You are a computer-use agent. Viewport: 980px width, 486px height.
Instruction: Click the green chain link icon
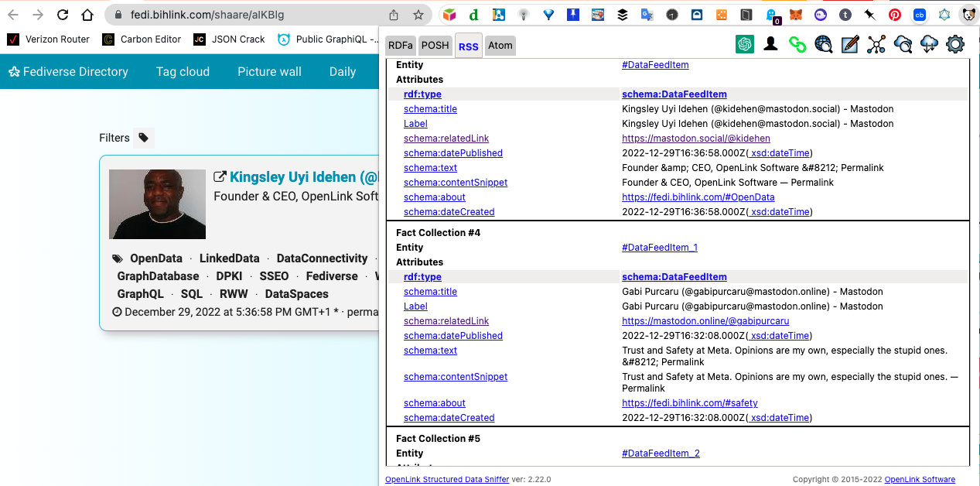click(x=797, y=45)
